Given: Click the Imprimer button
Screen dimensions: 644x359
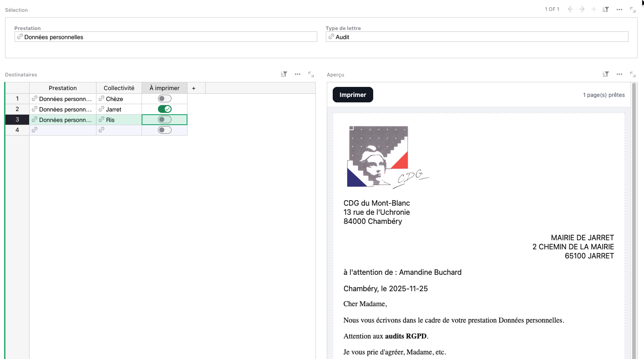Looking at the screenshot, I should click(353, 95).
